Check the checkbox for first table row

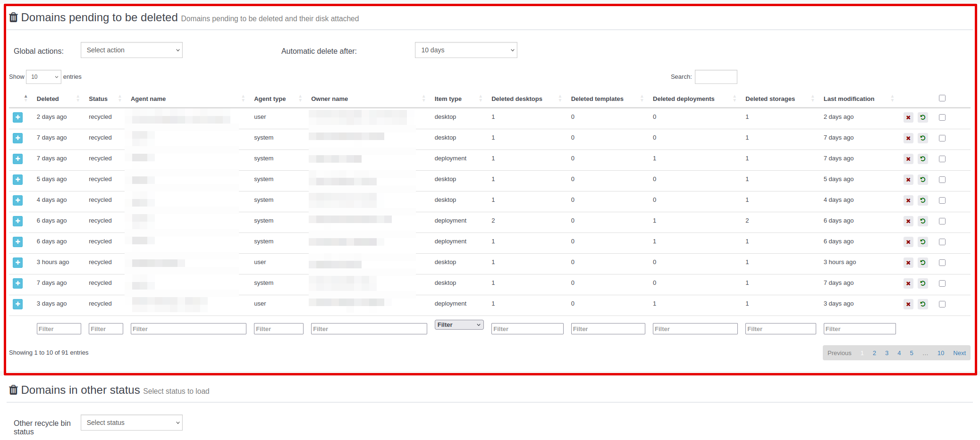click(x=942, y=117)
